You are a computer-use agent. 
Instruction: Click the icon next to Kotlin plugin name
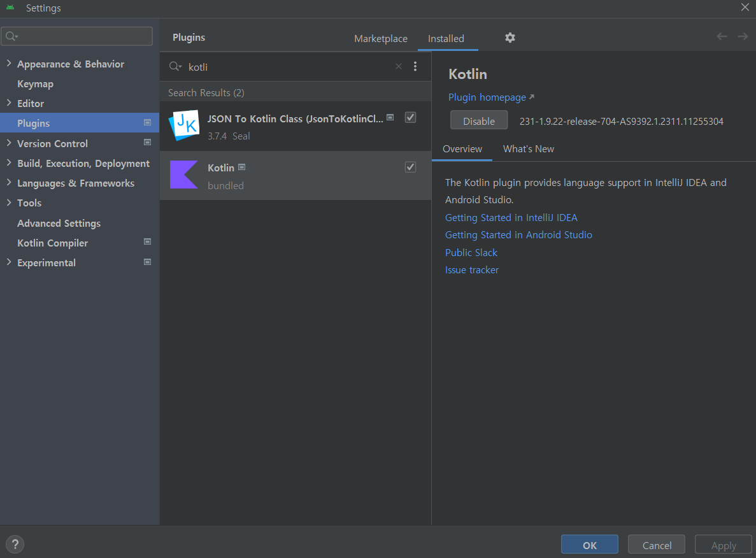(242, 167)
